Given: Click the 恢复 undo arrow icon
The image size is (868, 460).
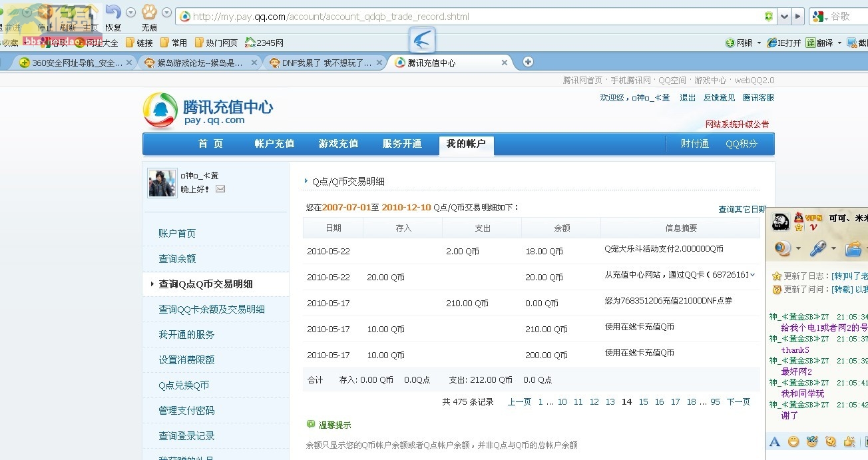Looking at the screenshot, I should [113, 12].
